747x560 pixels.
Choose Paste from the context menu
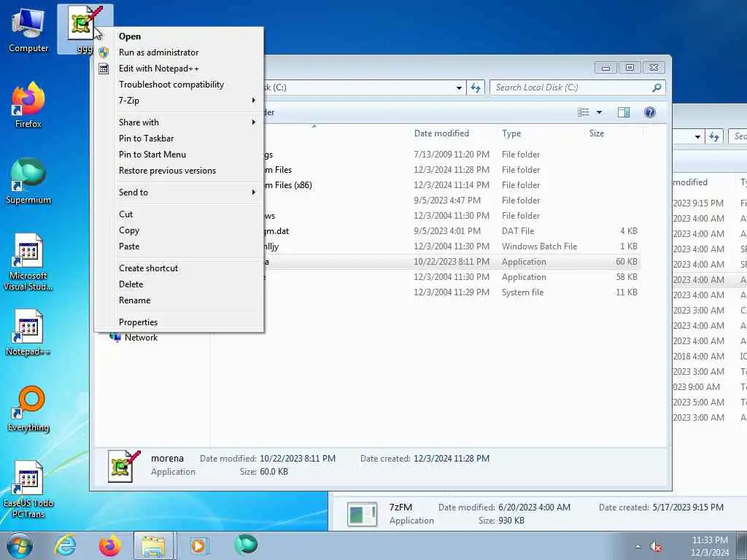(x=179, y=246)
